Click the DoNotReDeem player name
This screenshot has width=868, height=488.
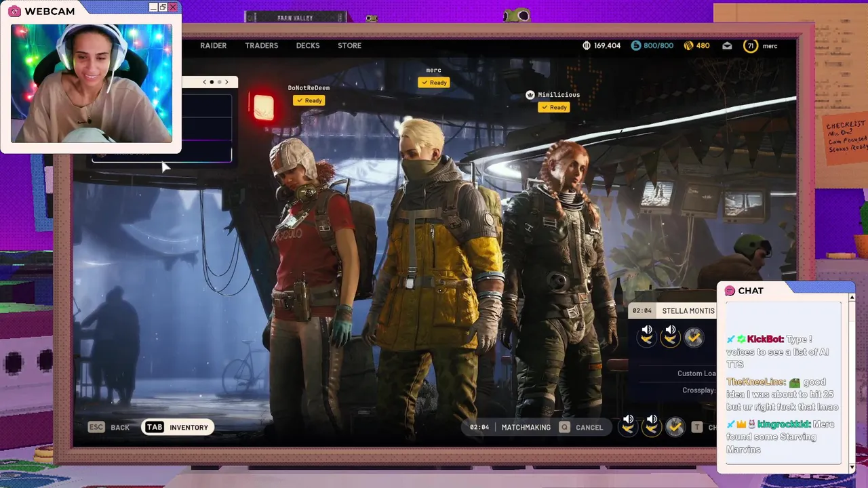pos(309,88)
